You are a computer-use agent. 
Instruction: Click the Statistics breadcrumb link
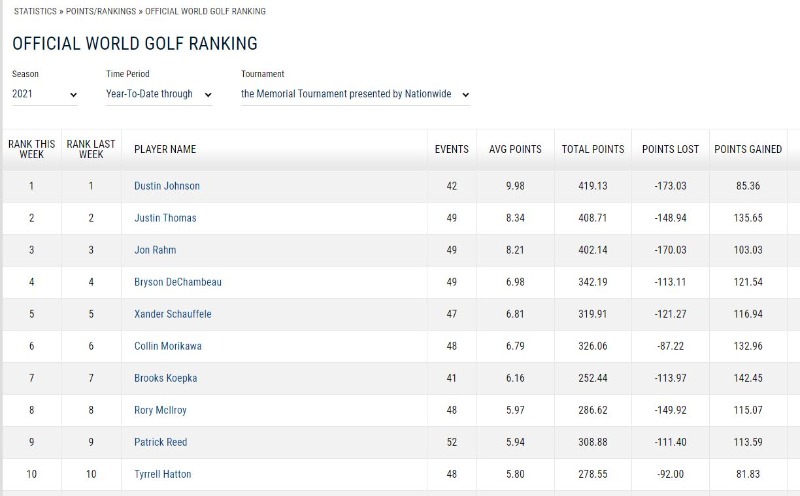[35, 11]
